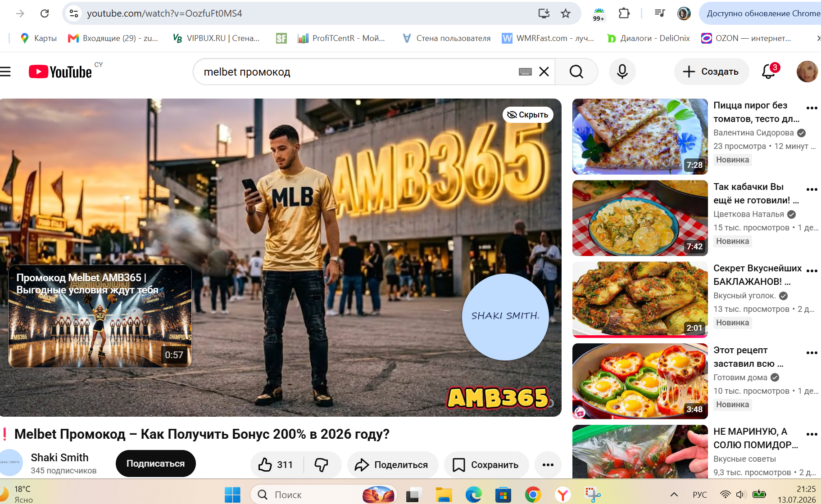This screenshot has height=504, width=821.
Task: Click the taskbar Поиск search box
Action: [x=324, y=495]
